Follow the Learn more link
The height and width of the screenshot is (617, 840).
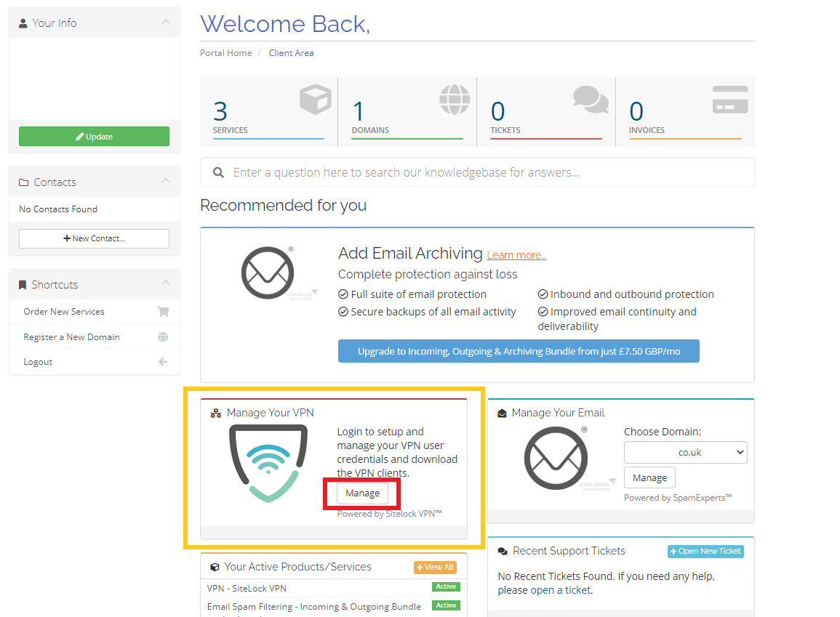[x=516, y=255]
